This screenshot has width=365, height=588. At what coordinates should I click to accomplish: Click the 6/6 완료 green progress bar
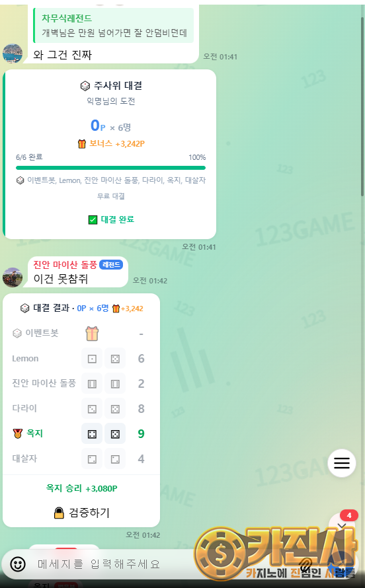tap(110, 168)
